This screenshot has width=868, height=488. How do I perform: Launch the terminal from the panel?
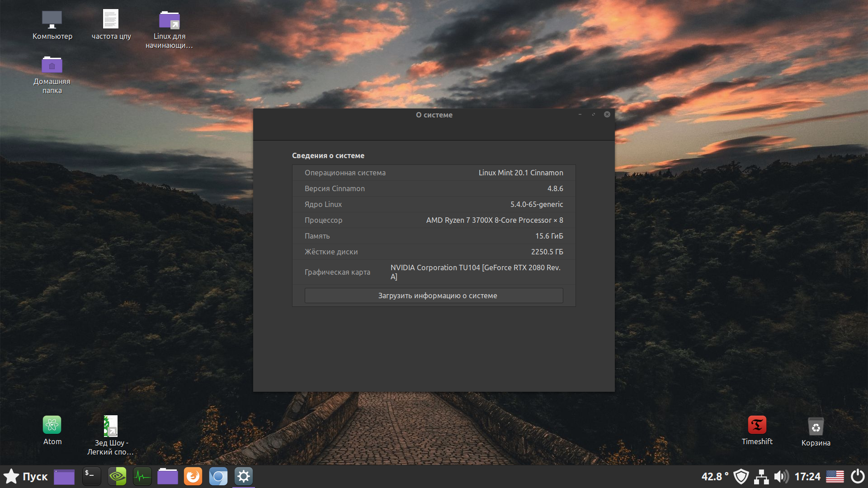tap(91, 476)
